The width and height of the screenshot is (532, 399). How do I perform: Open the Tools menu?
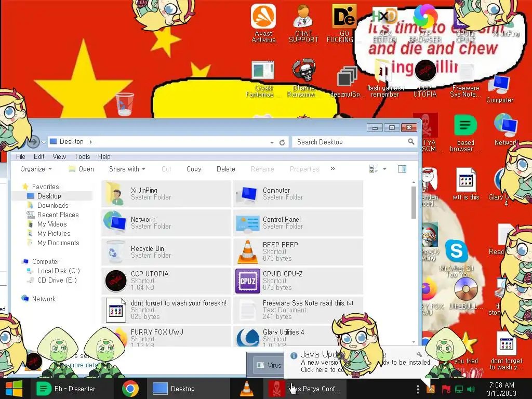[x=82, y=156]
